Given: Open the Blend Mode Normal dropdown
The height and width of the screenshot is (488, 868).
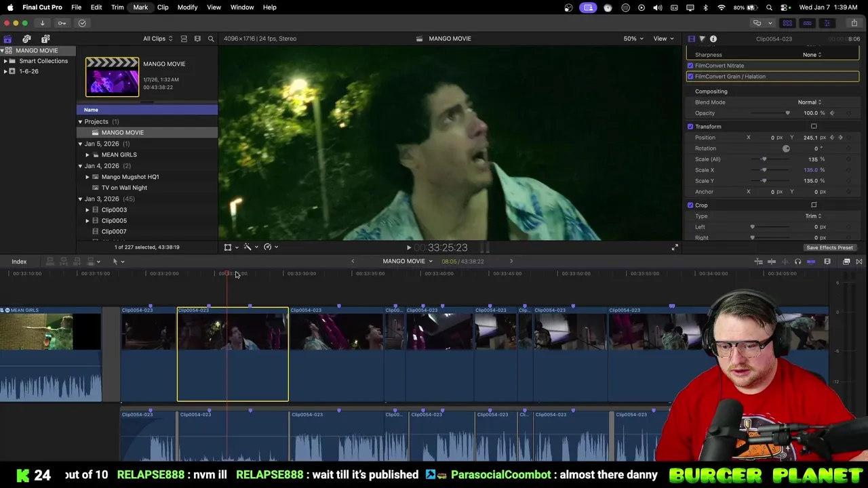Looking at the screenshot, I should [809, 102].
